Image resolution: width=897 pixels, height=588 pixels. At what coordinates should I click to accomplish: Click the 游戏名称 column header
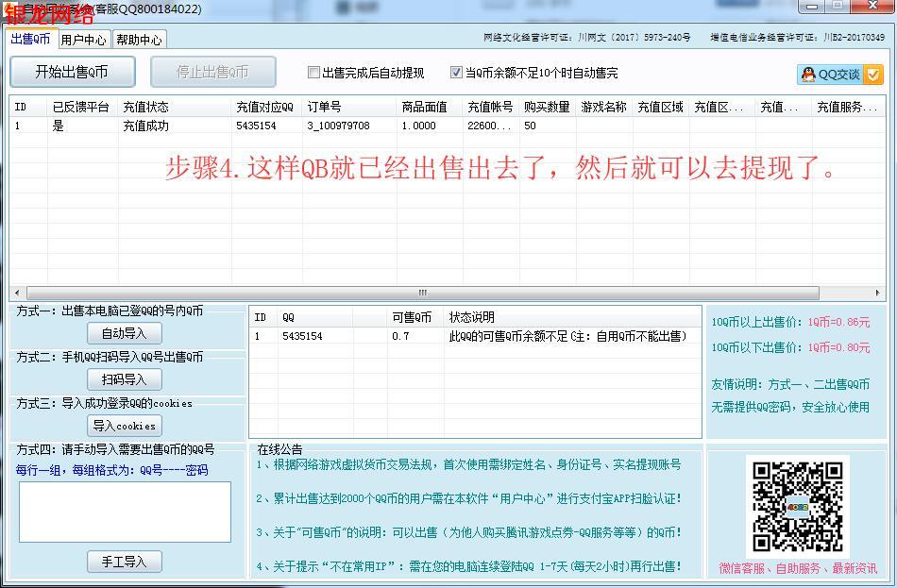(604, 107)
